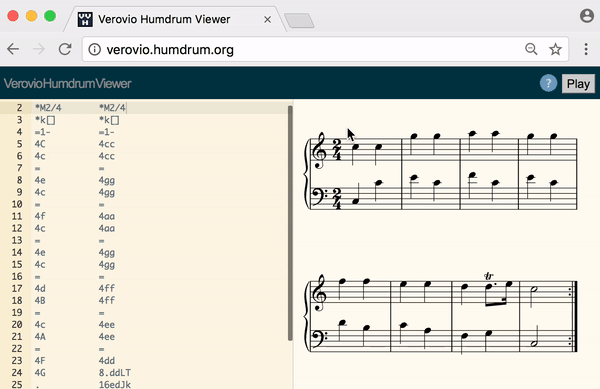
Task: Click the second *M2/4 on line 2
Action: coord(112,107)
